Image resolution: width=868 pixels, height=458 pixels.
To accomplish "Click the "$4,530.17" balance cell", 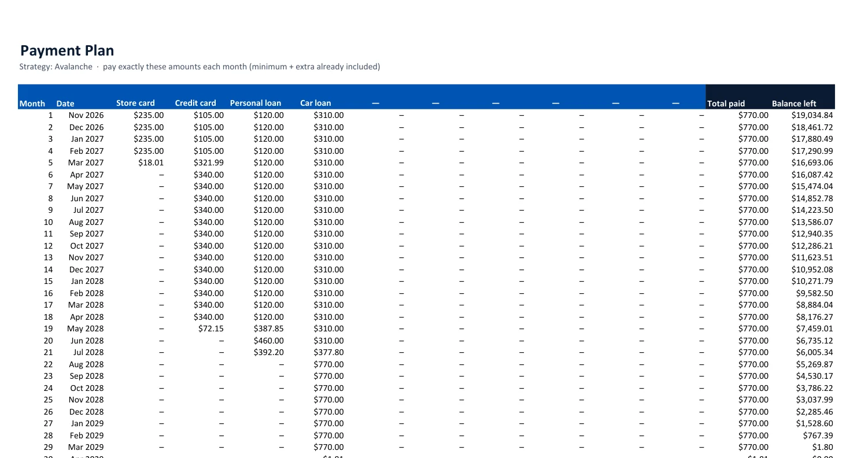I will click(x=815, y=376).
